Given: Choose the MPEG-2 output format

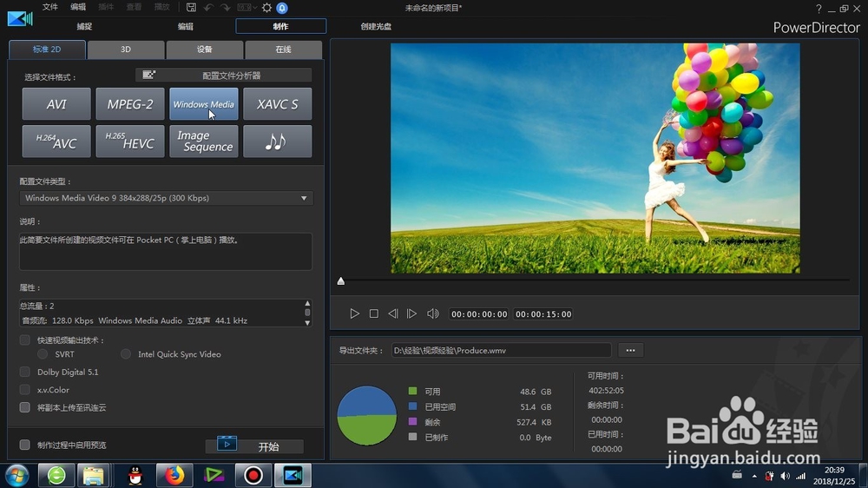Looking at the screenshot, I should [130, 103].
